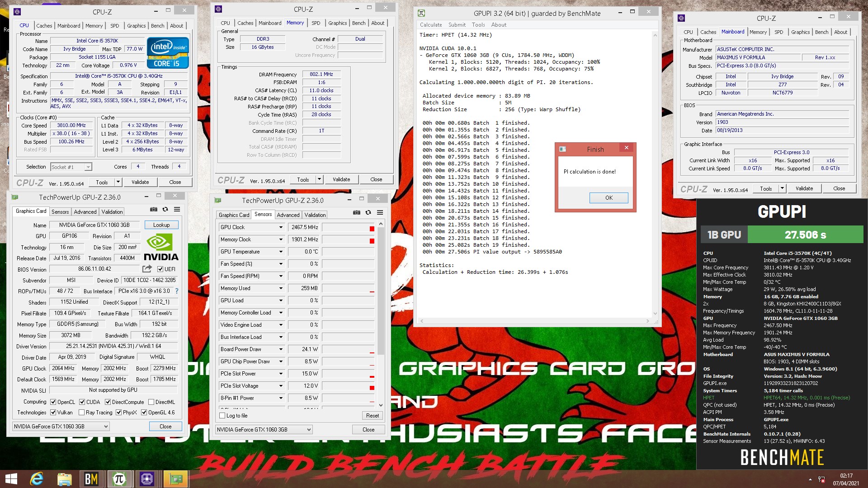Click BIOS share/export icon in GPU-Z
The width and height of the screenshot is (868, 488).
(147, 269)
